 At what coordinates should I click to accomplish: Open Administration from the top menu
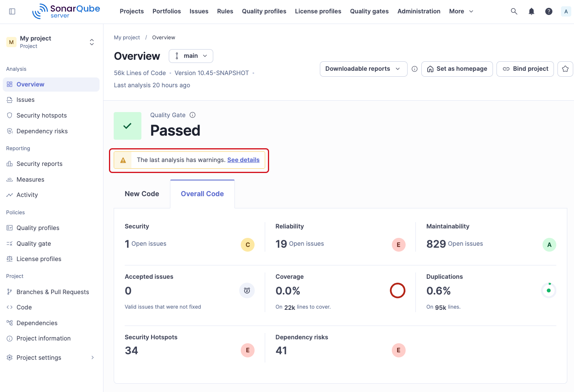click(x=419, y=11)
